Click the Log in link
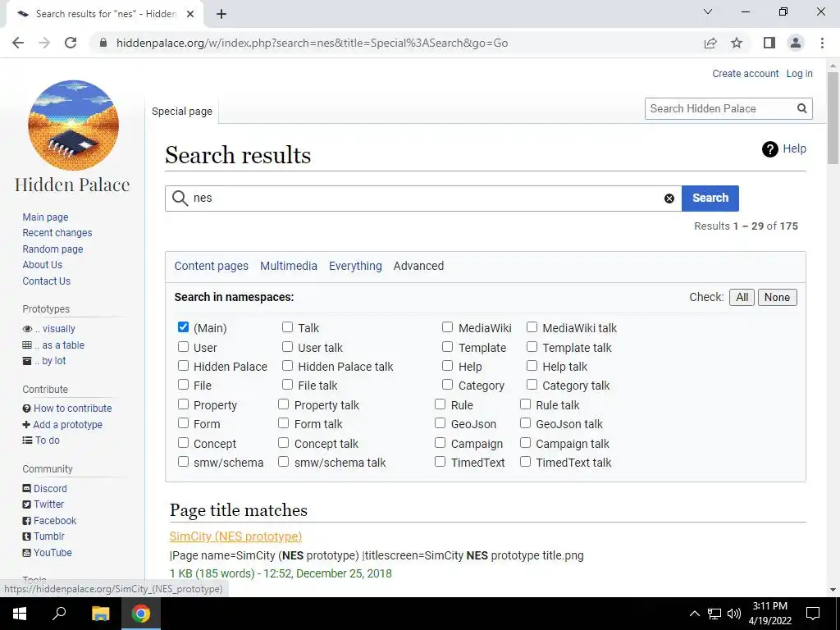840x630 pixels. (x=799, y=74)
